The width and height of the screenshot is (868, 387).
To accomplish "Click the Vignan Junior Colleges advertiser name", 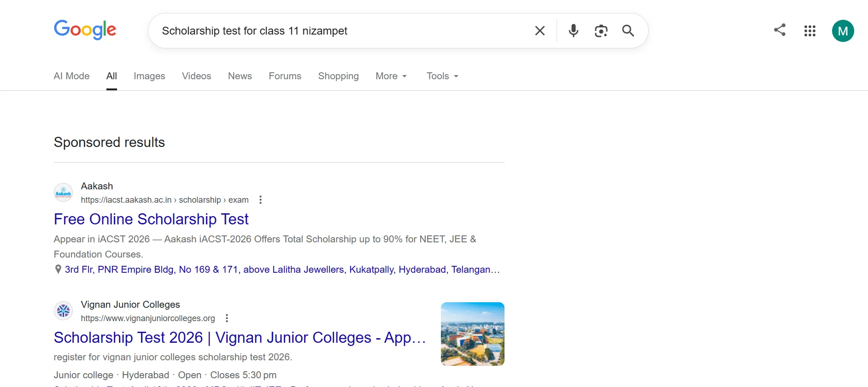I will 130,305.
